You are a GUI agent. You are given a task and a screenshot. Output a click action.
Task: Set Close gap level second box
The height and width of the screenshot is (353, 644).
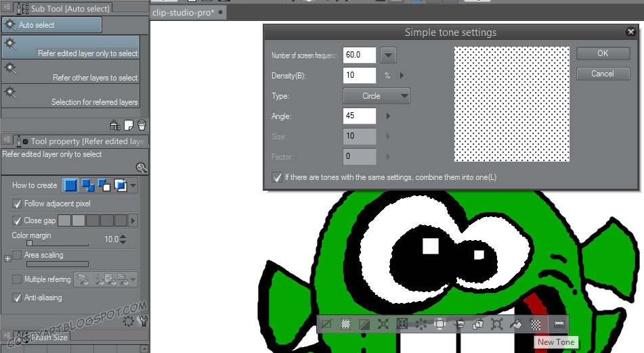tap(79, 220)
